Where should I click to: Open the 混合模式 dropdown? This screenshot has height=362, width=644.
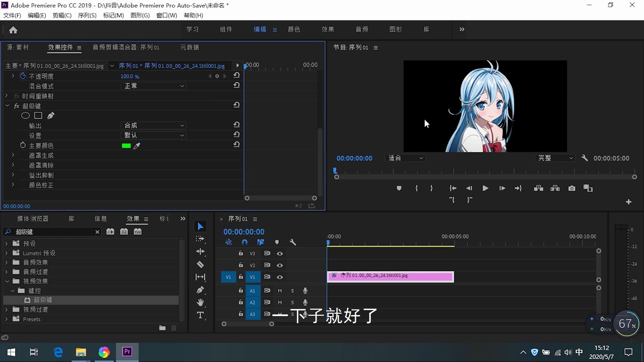pos(154,86)
